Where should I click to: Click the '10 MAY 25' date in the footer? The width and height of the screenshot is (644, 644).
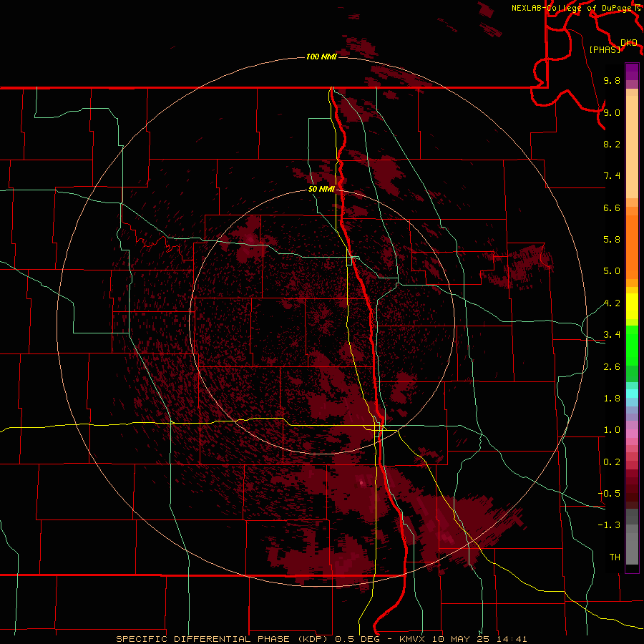point(459,639)
